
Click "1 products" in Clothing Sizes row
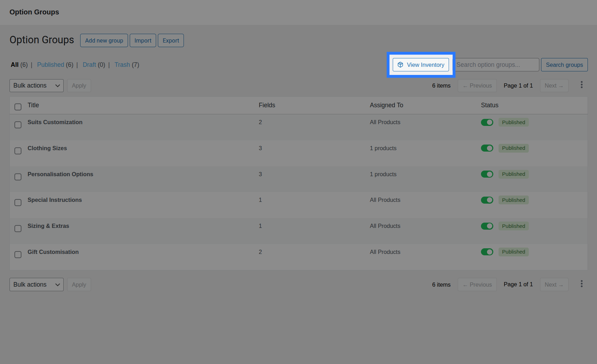[383, 148]
